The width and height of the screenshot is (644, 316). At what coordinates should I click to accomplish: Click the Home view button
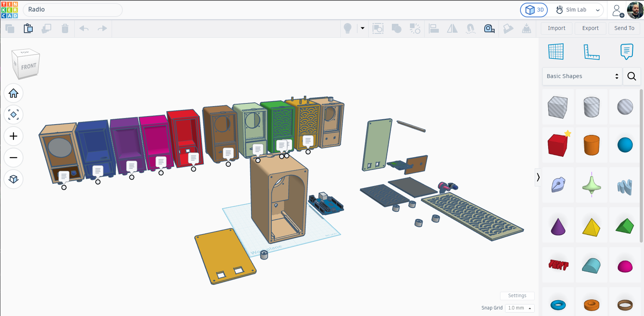[x=13, y=93]
